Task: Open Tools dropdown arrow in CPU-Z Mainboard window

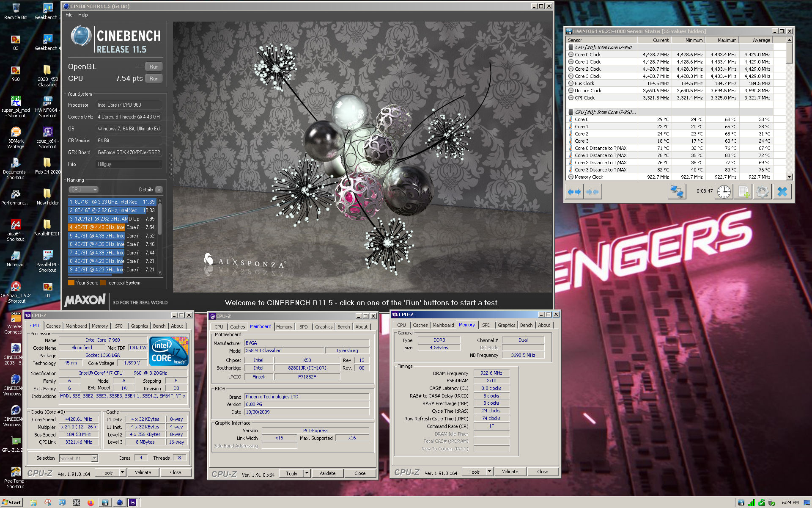Action: click(307, 473)
